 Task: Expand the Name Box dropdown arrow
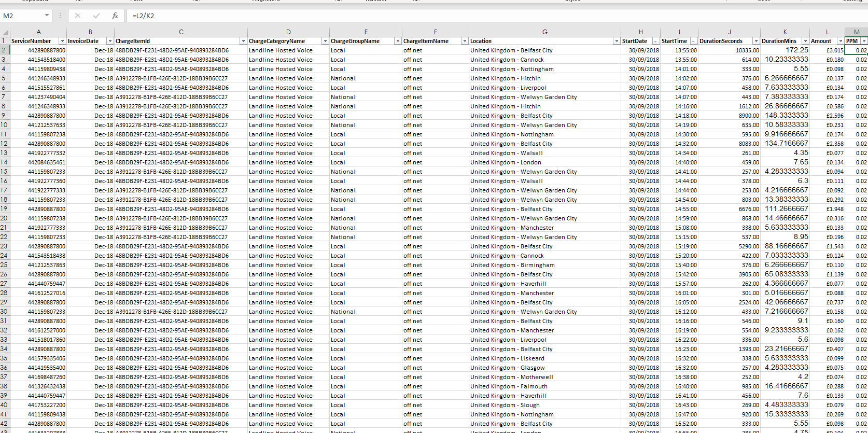(x=47, y=16)
